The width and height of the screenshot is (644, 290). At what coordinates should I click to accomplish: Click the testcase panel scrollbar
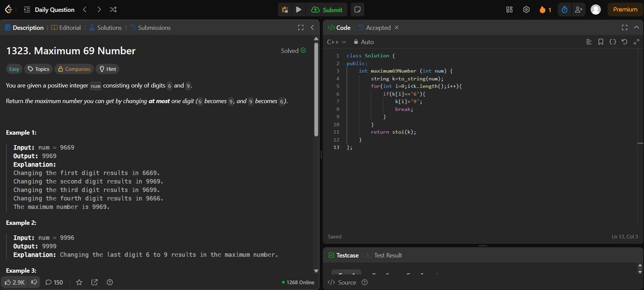(x=639, y=270)
